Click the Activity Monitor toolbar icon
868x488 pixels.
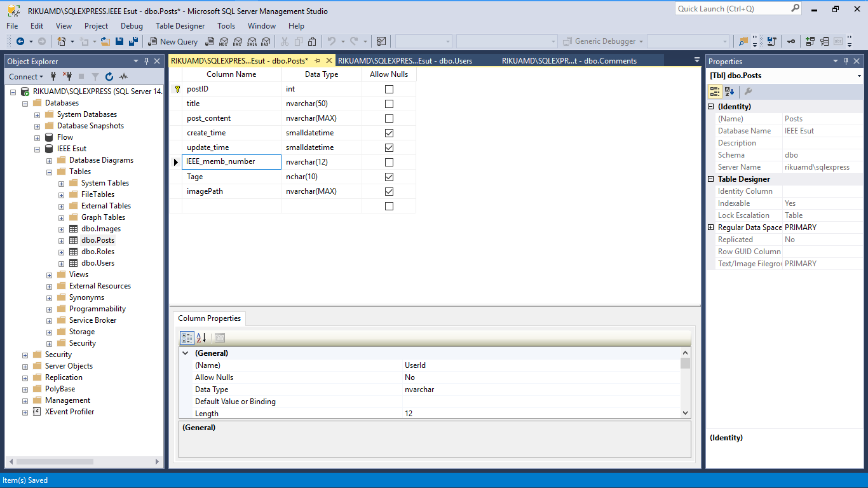(x=381, y=41)
